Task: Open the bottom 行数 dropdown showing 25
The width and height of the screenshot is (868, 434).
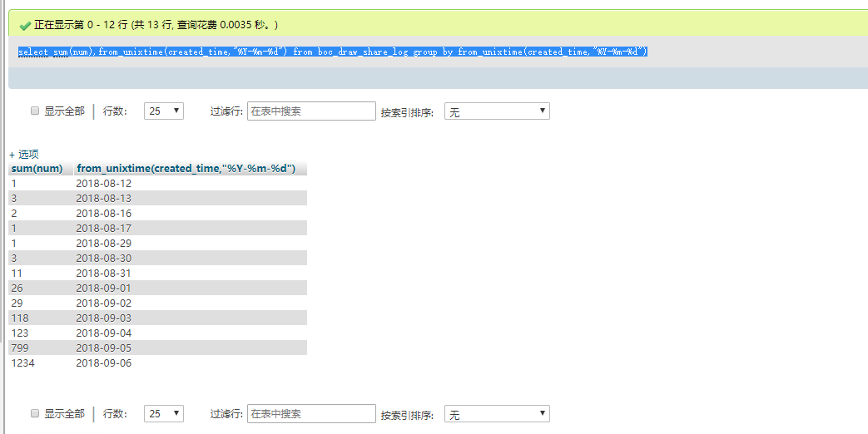Action: pyautogui.click(x=164, y=413)
